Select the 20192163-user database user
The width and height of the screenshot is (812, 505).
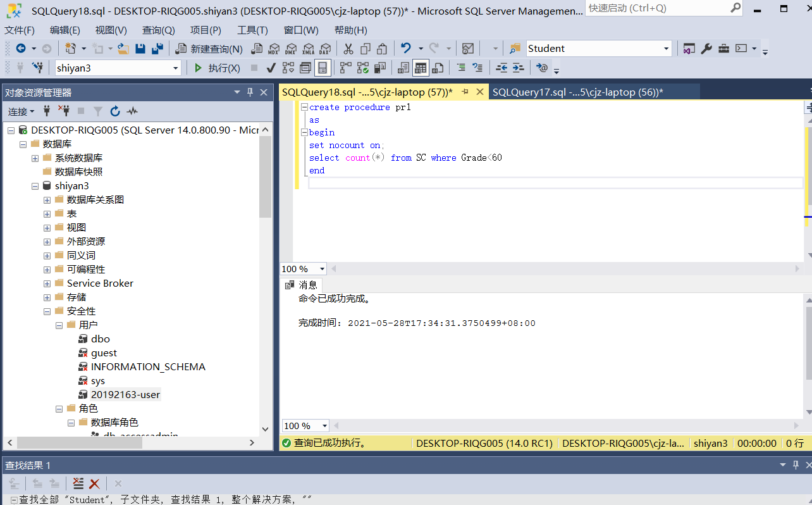(x=125, y=395)
